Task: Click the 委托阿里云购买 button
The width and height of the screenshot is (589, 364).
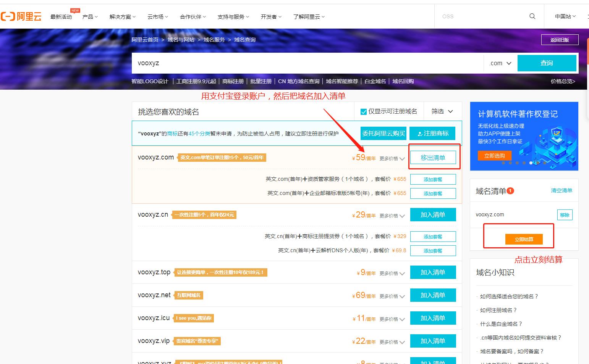Action: coord(383,133)
